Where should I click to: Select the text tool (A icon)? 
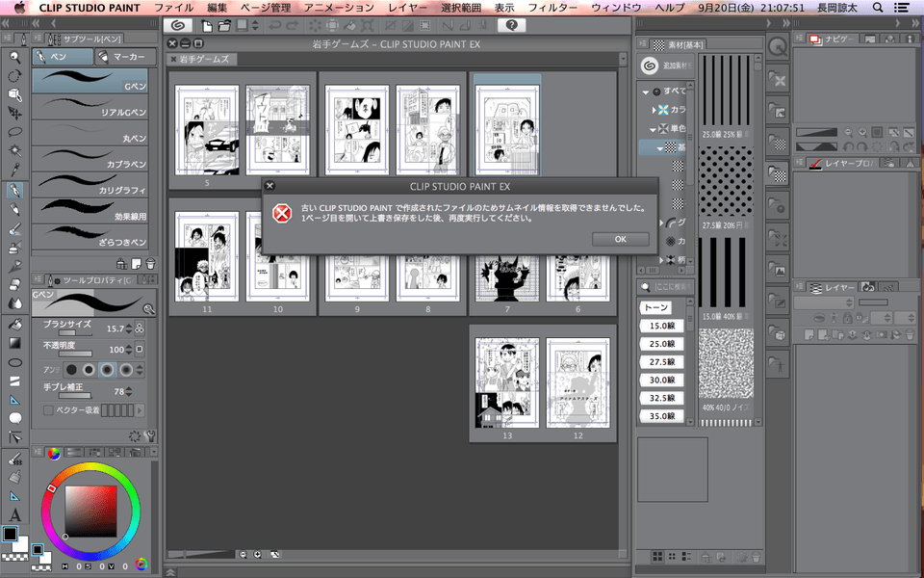15,514
